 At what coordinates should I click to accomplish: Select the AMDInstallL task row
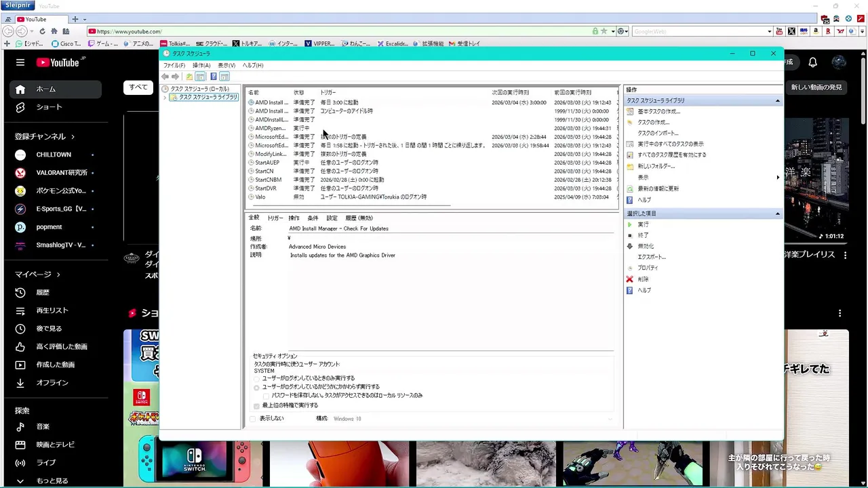click(433, 119)
